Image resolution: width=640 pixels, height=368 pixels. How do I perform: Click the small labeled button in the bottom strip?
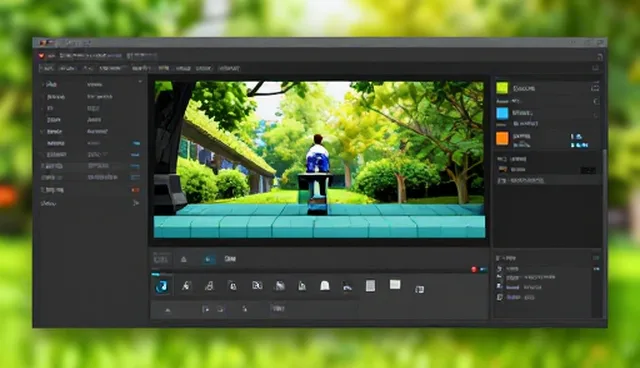coord(278,308)
